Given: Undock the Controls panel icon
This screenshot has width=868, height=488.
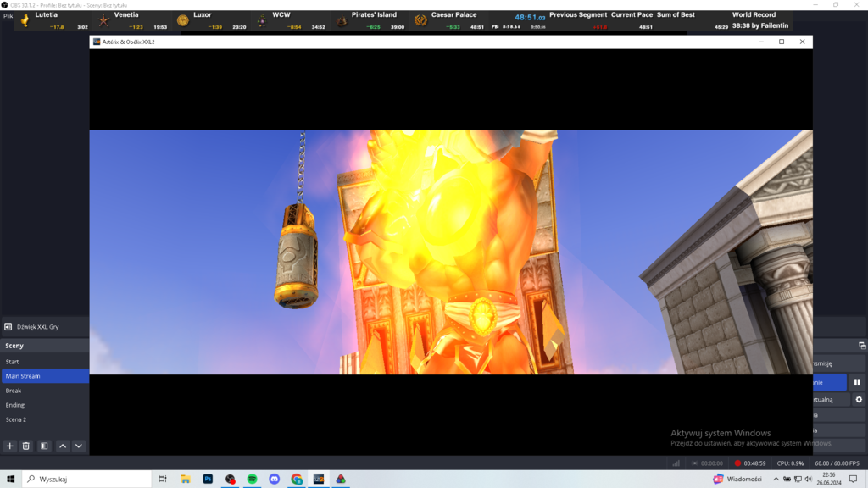Looking at the screenshot, I should (862, 346).
